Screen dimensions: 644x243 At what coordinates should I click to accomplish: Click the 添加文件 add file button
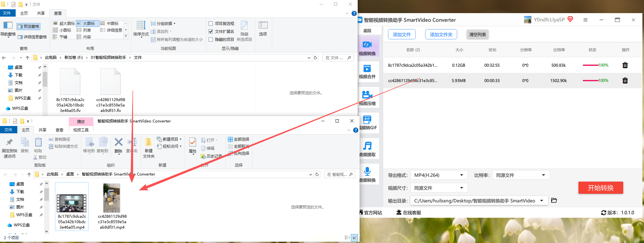pos(402,35)
